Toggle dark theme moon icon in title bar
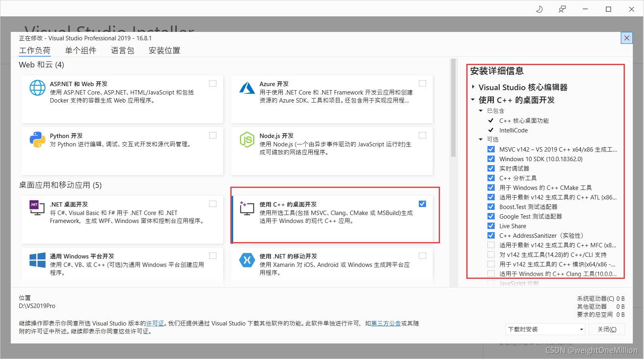This screenshot has height=359, width=644. pyautogui.click(x=539, y=9)
